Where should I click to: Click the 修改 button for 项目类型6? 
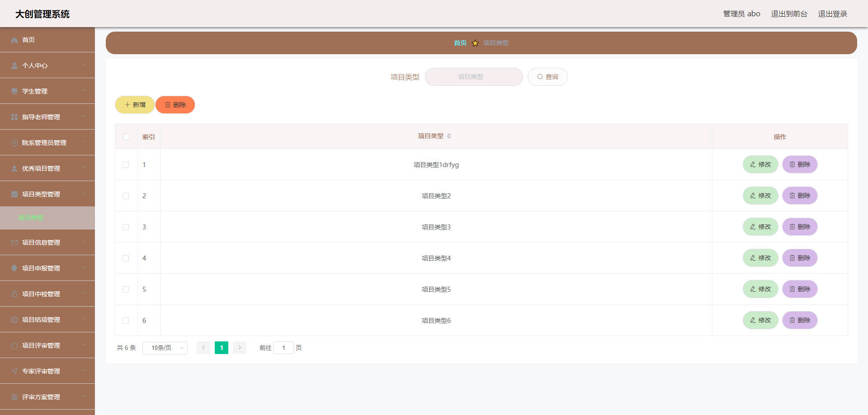coord(760,320)
